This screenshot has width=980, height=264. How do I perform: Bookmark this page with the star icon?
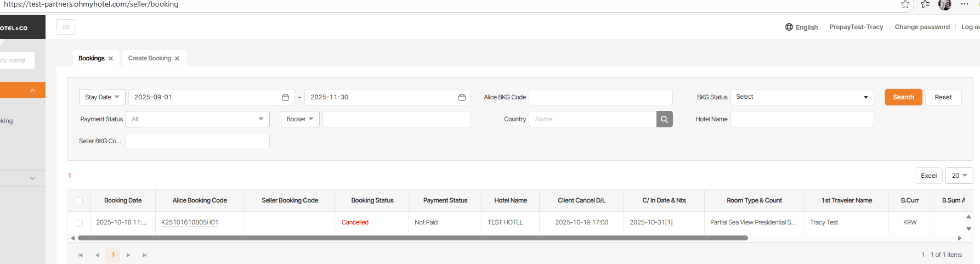point(905,4)
